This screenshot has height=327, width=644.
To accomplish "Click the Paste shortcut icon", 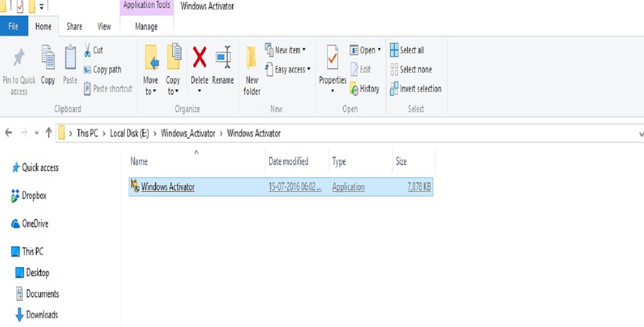I will (87, 89).
